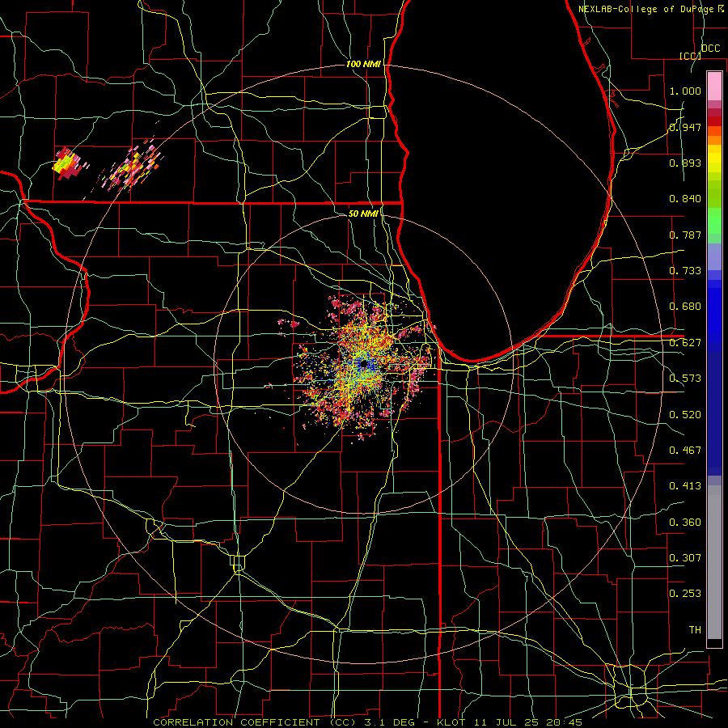728x728 pixels.
Task: Click the [CC] units label
Action: [690, 56]
